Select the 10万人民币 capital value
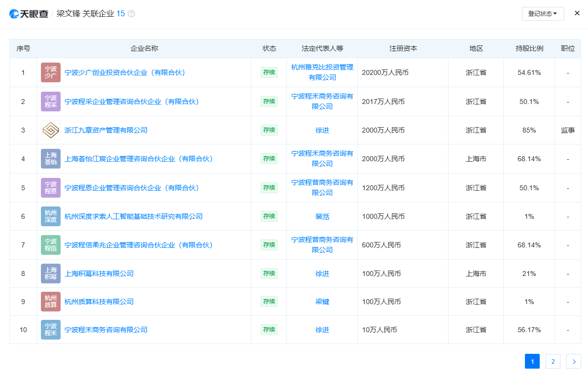 click(380, 330)
